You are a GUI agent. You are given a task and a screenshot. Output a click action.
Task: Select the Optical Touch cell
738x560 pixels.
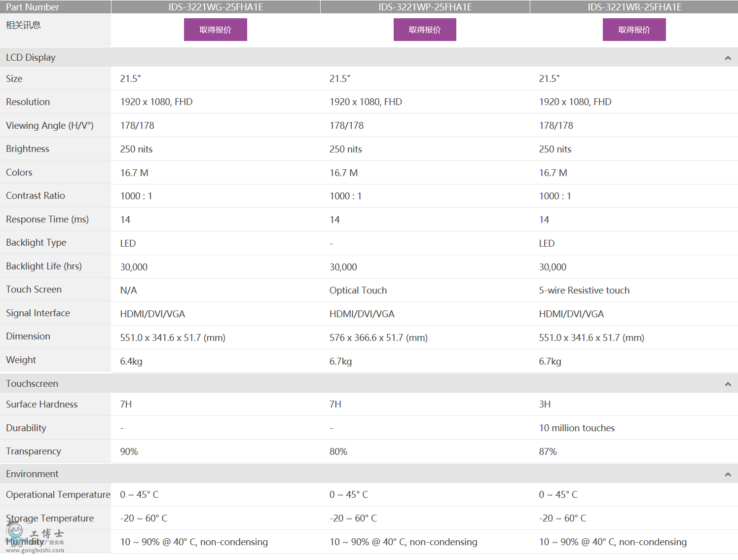358,291
